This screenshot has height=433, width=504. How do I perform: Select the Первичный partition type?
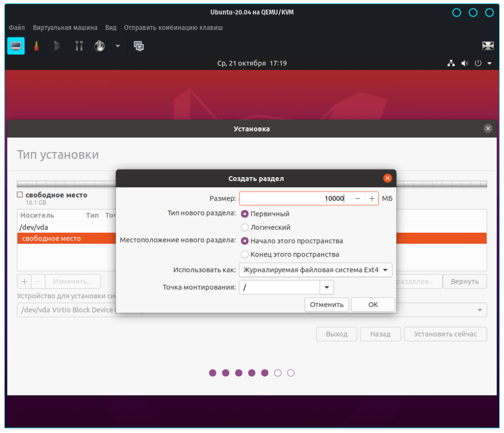[245, 214]
